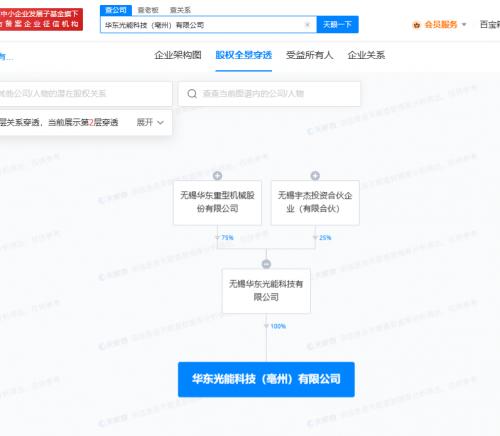Select the 无锡宇杰投资合伙企业（有限合伙） node

[x=315, y=202]
